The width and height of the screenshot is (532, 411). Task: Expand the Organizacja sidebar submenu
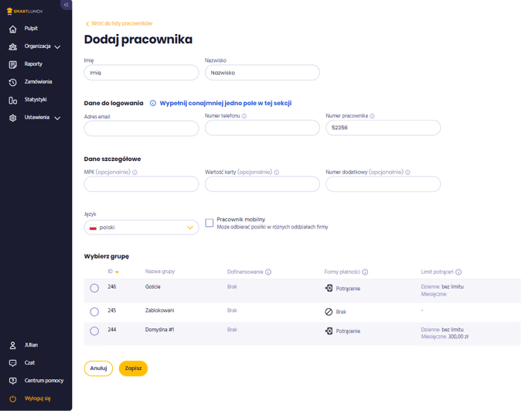coord(58,47)
